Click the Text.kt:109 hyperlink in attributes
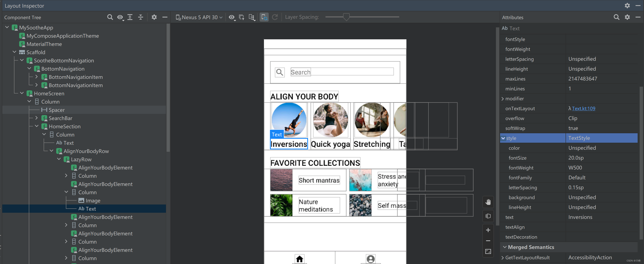Screen dimensions: 644x264 click(583, 108)
